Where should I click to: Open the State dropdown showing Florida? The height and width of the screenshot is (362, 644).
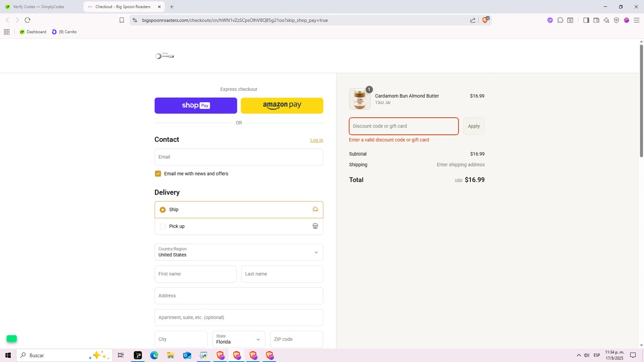[239, 339]
